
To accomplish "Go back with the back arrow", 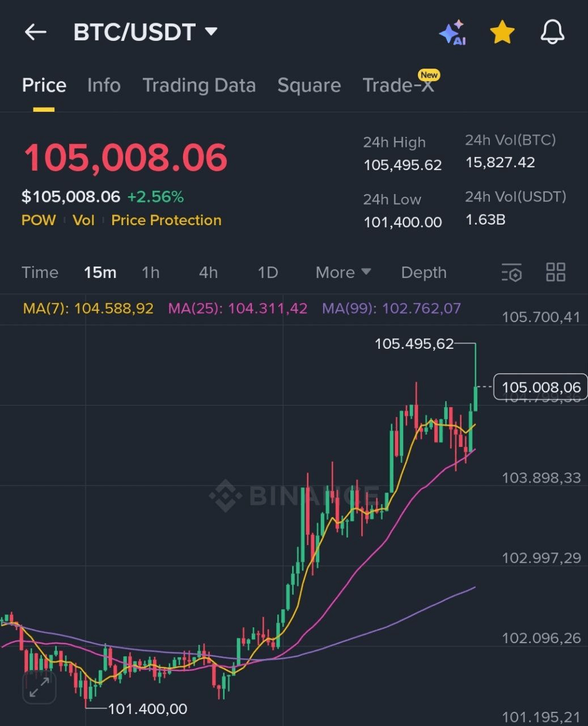I will [35, 32].
